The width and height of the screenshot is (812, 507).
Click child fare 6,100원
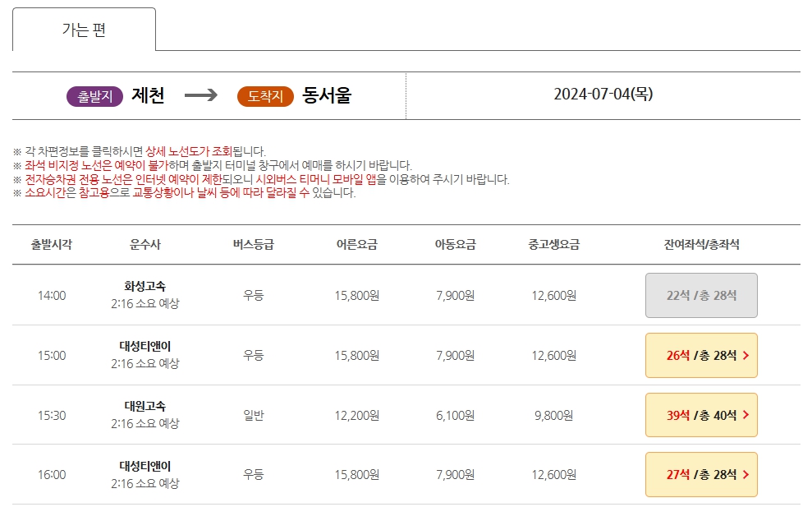(455, 415)
